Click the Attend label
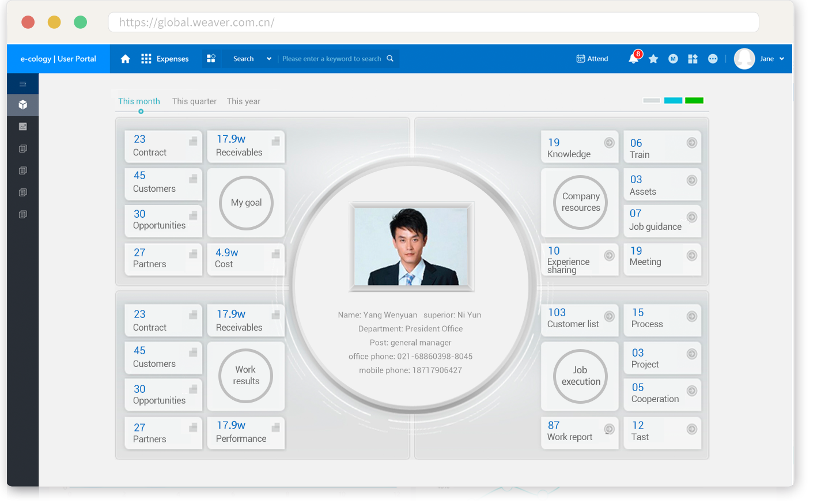 point(597,59)
